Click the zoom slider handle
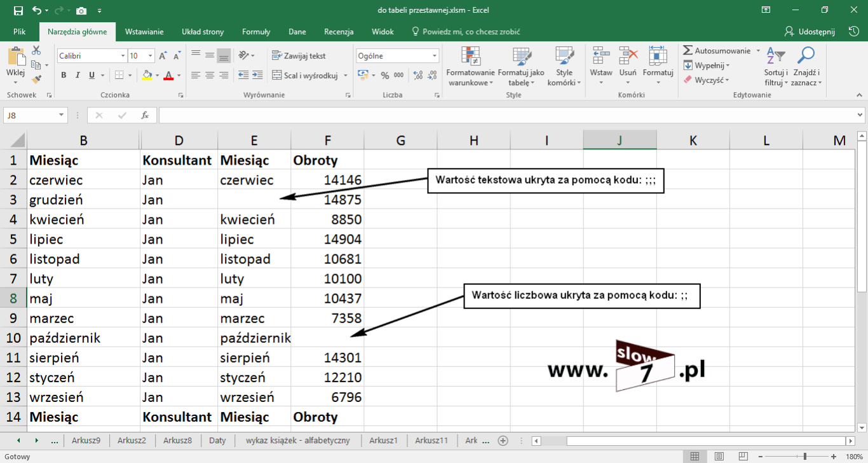The height and width of the screenshot is (463, 868). tap(805, 456)
